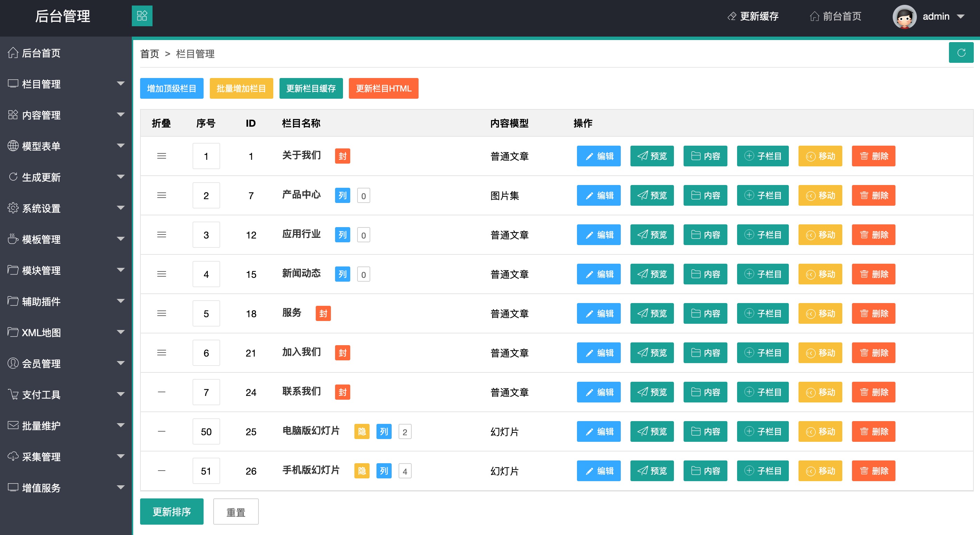Click the 列 badge beside 产品中心
Image resolution: width=980 pixels, height=535 pixels.
coord(342,196)
